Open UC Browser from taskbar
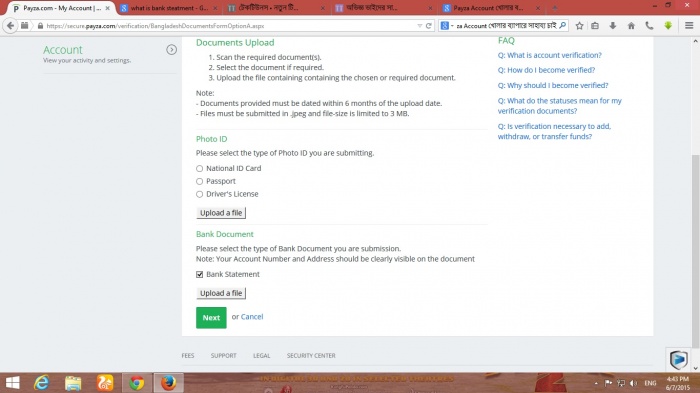700x393 pixels. click(x=105, y=383)
